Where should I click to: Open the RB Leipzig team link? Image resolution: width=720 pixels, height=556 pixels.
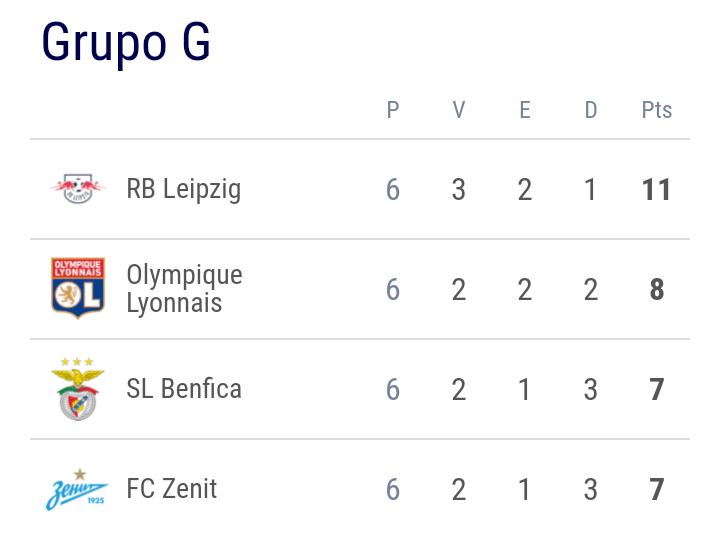click(183, 189)
